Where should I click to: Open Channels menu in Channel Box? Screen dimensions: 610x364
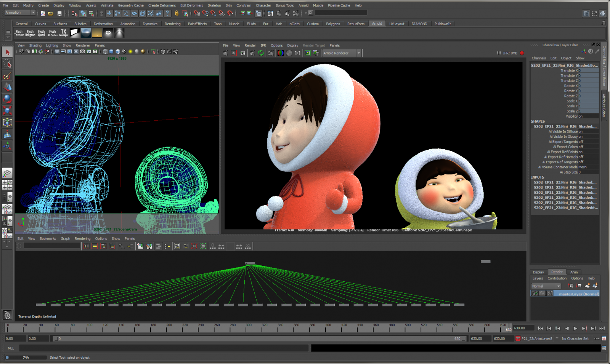click(539, 58)
